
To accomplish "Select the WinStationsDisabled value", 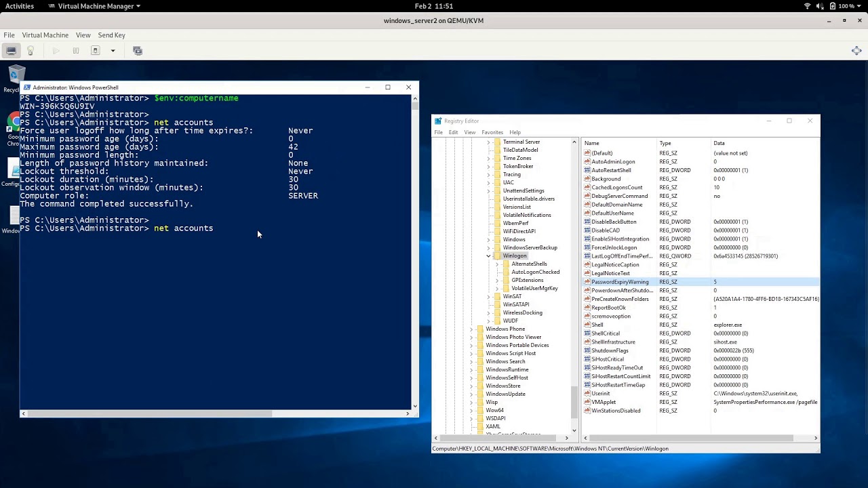I will pyautogui.click(x=616, y=411).
